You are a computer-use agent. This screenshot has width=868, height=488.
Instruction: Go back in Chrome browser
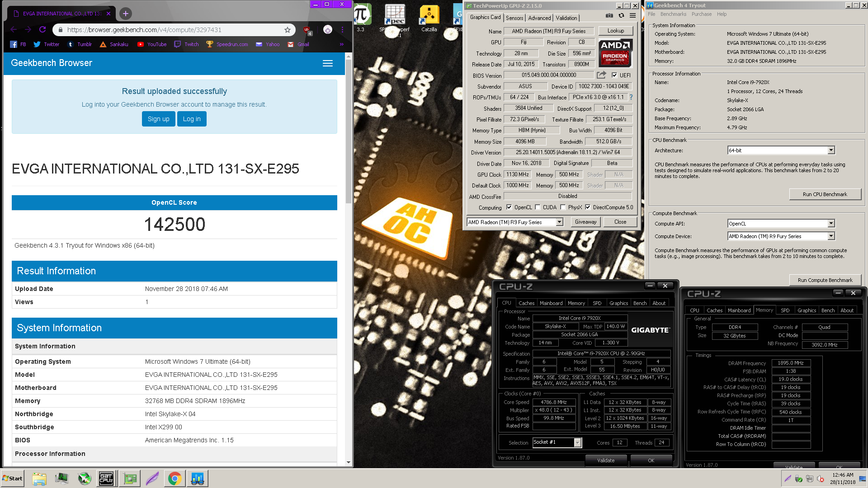click(14, 29)
